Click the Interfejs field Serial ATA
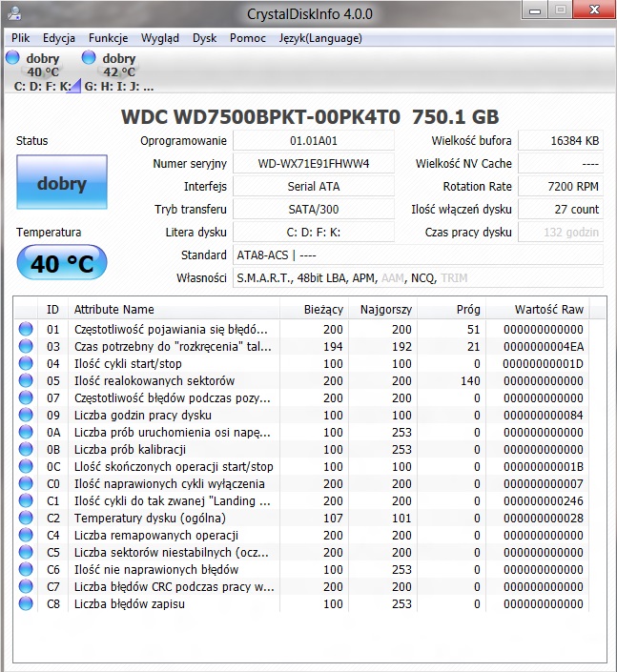The height and width of the screenshot is (672, 617). [314, 187]
